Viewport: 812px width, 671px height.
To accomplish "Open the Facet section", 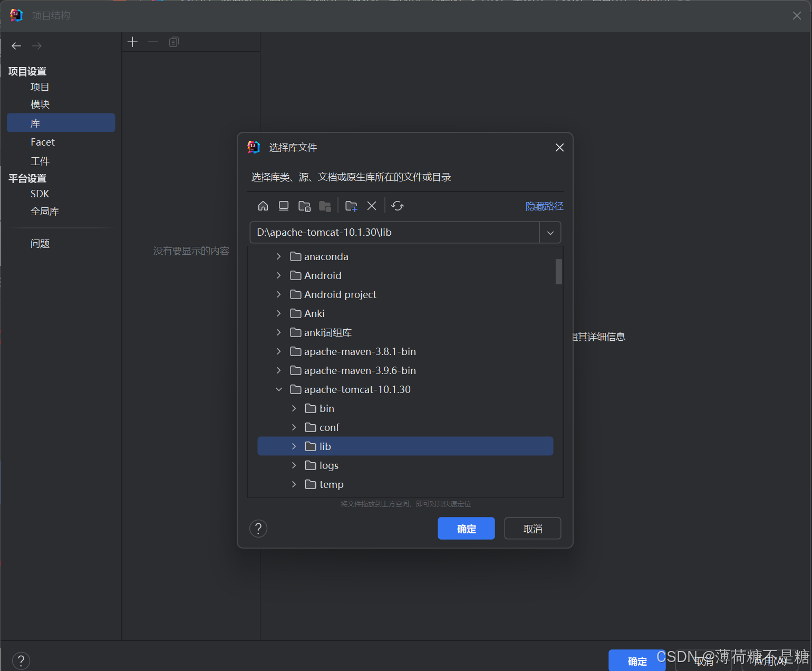I will [x=43, y=142].
